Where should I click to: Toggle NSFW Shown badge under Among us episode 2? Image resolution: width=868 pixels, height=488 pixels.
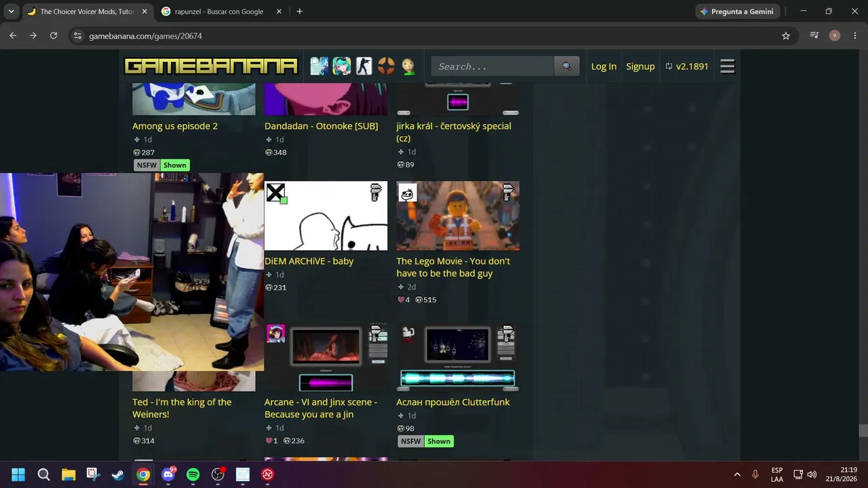click(161, 165)
